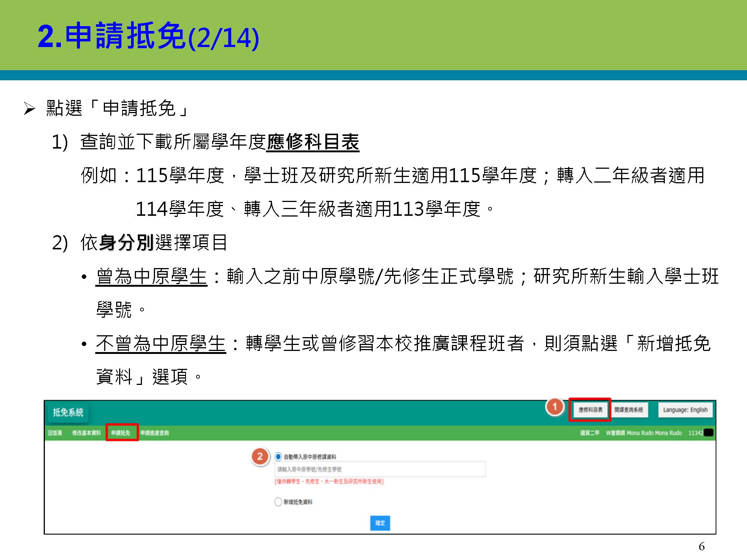747x560 pixels.
Task: Click the 抵免系統 logo button
Action: (x=68, y=413)
